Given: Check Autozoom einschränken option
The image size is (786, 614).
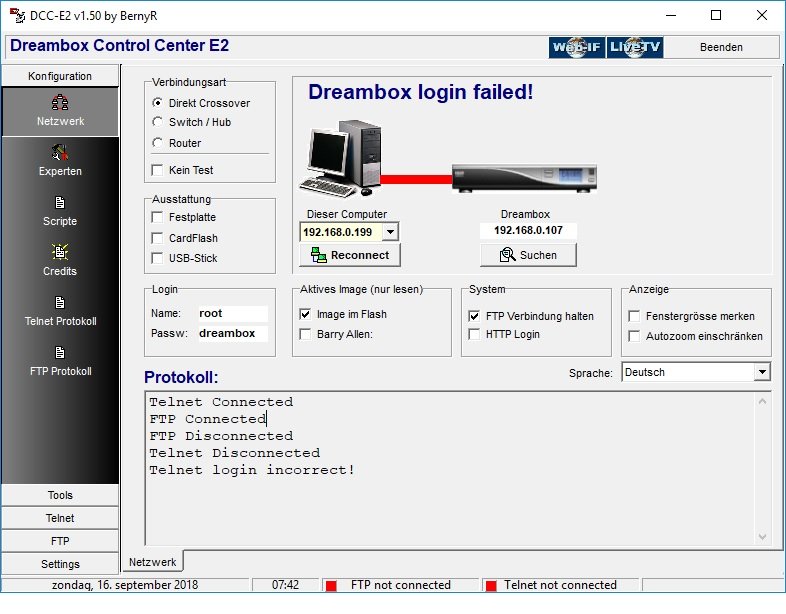Looking at the screenshot, I should 634,336.
